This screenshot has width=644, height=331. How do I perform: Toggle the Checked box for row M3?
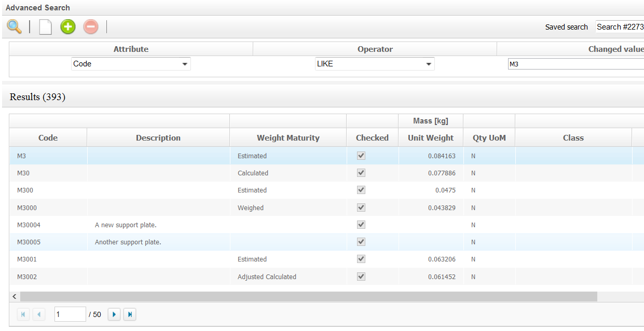pos(361,156)
